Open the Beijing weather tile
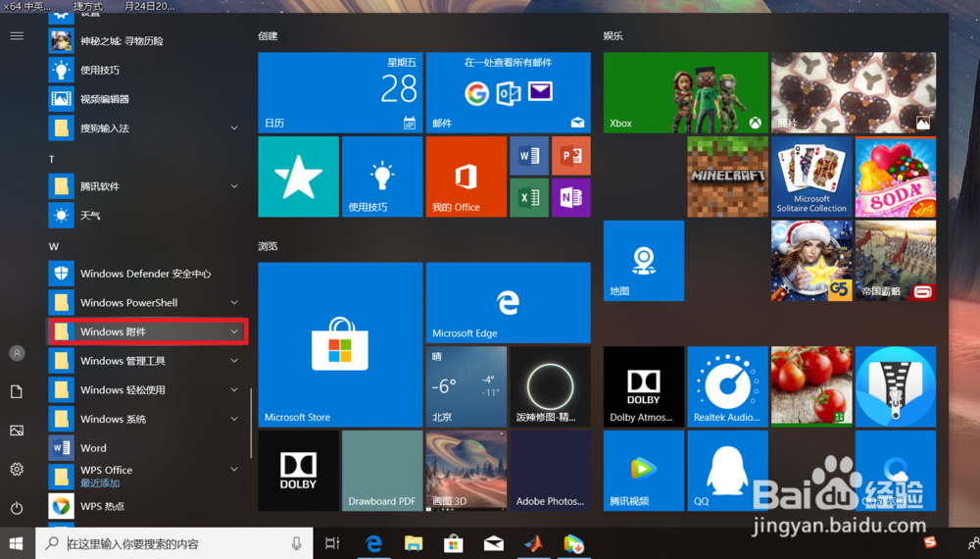Screen dimensions: 980x559 (466, 386)
